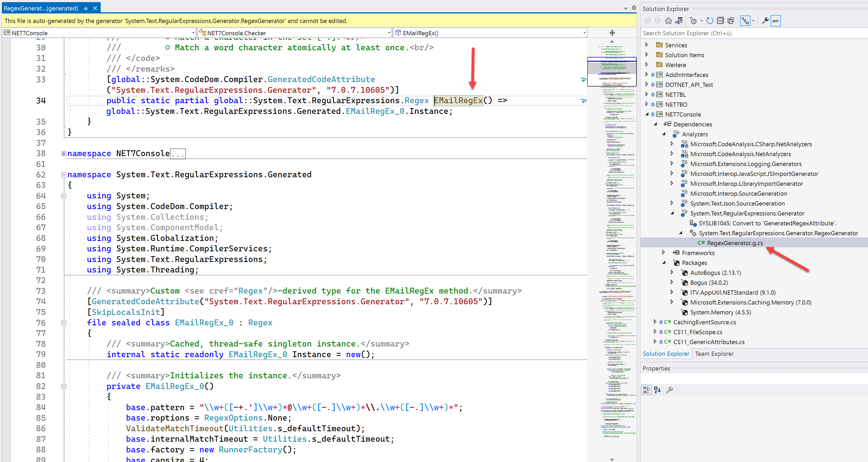
Task: Open the SYSLIB1045 GeneratedRegexAttribute diagnostic entry
Action: (767, 223)
